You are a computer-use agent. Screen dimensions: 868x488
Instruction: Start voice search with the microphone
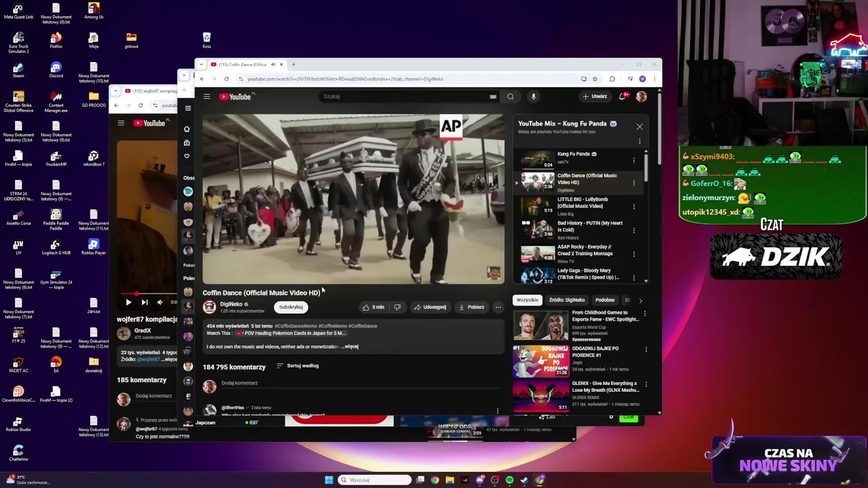pos(534,96)
